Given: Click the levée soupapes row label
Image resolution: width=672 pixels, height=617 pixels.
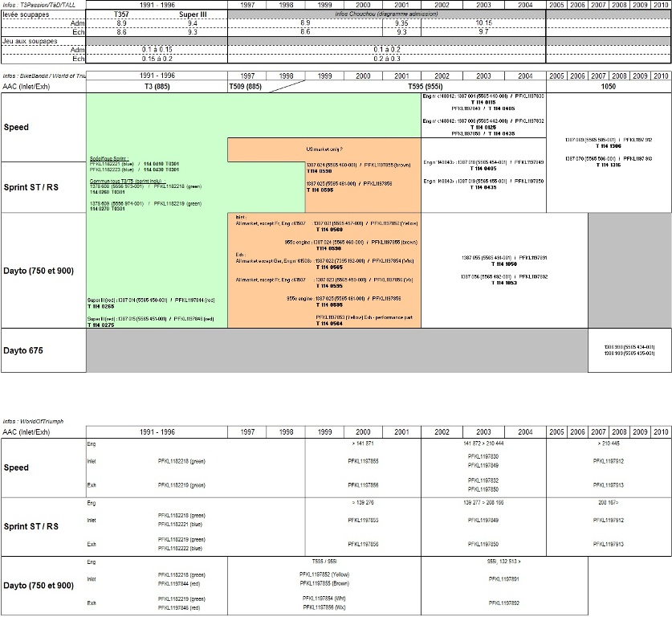Looking at the screenshot, I should (x=26, y=14).
